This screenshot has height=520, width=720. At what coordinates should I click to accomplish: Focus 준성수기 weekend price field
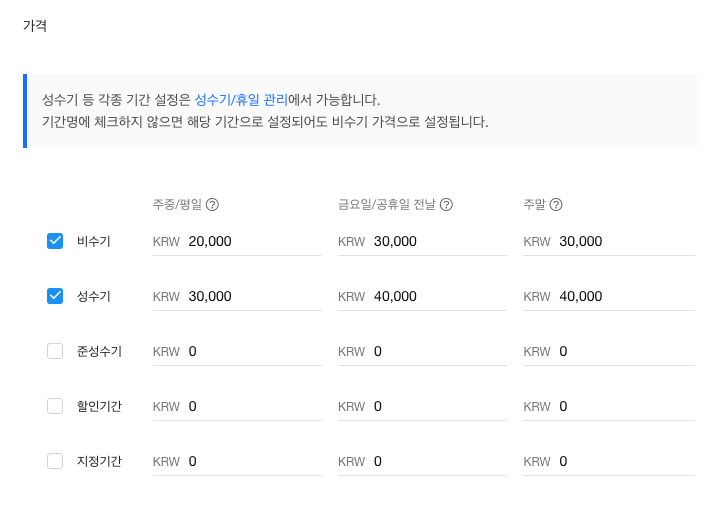tap(622, 351)
